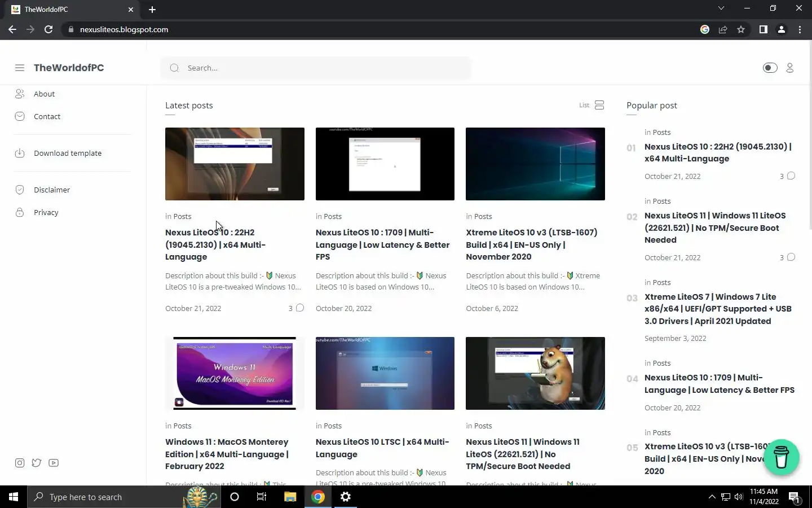Open the user profile icon in header
812x508 pixels.
(x=790, y=68)
